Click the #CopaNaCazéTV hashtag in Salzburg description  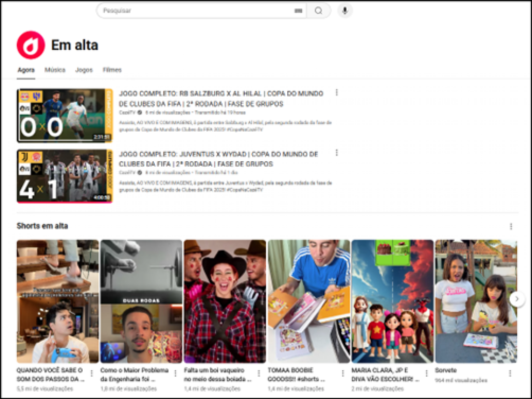[x=245, y=130]
